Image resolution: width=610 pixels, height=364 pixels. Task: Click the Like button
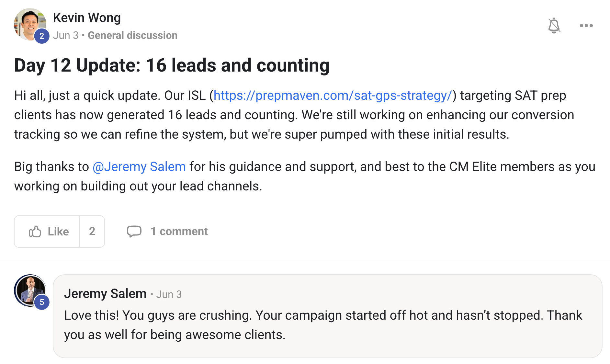58,232
